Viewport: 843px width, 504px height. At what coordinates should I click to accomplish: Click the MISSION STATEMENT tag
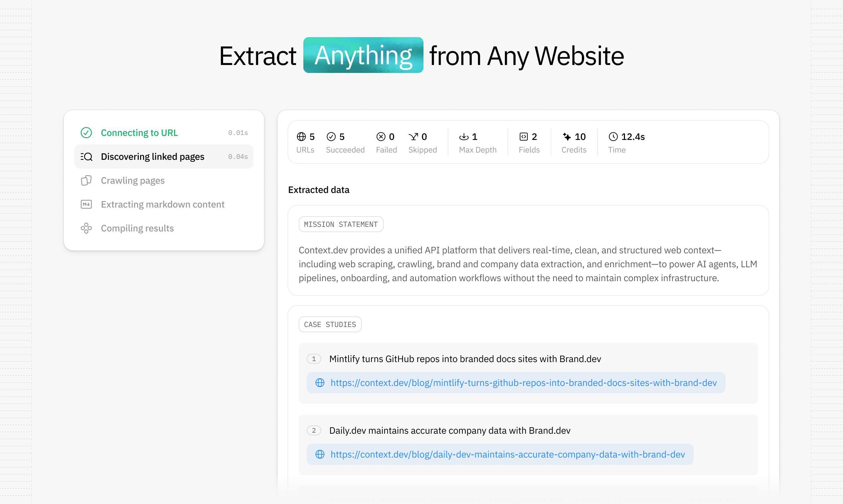click(341, 224)
